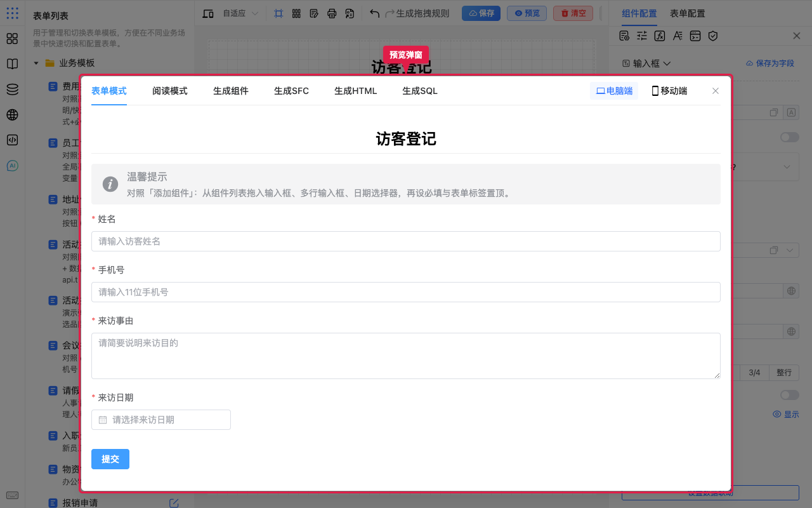Image resolution: width=812 pixels, height=508 pixels.
Task: Click the keyboard icon at sidebar bottom
Action: click(x=12, y=495)
